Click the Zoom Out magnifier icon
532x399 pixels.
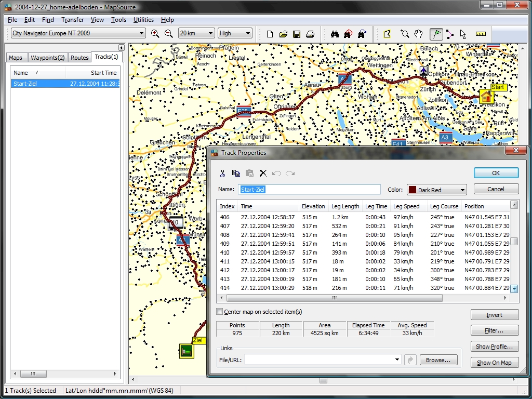click(x=168, y=34)
